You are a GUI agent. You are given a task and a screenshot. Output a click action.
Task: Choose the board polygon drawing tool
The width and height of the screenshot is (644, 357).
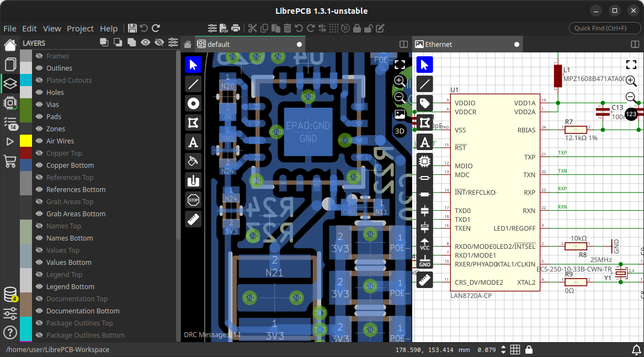[193, 123]
